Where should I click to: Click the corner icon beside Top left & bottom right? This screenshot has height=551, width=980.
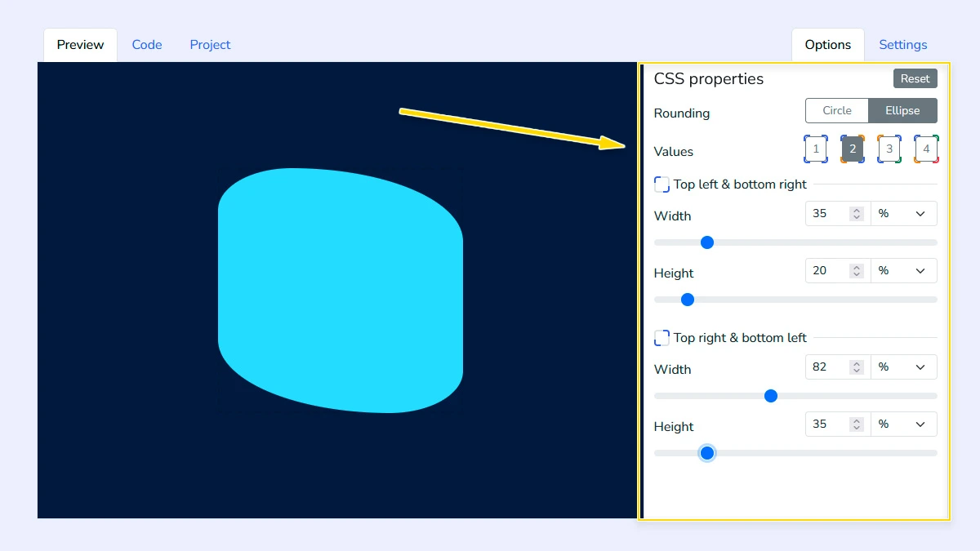661,184
